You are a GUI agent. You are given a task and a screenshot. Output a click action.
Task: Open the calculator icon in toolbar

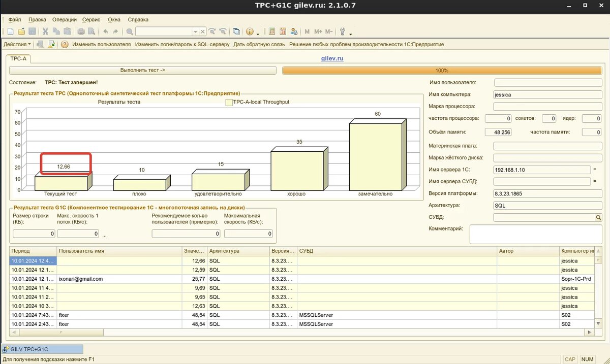tap(272, 31)
